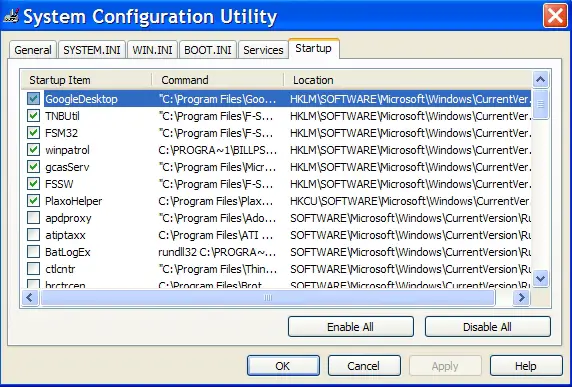The image size is (572, 387).
Task: Open the BOOT.INI tab
Action: click(208, 50)
